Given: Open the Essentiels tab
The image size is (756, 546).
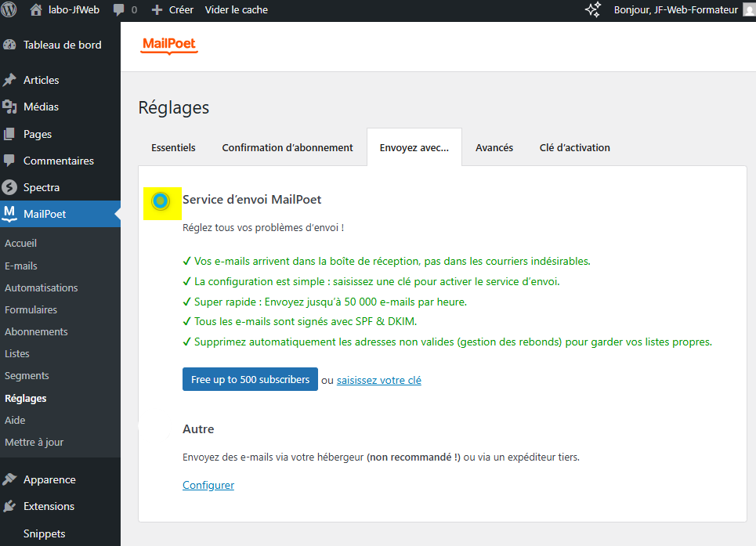Looking at the screenshot, I should coord(174,147).
